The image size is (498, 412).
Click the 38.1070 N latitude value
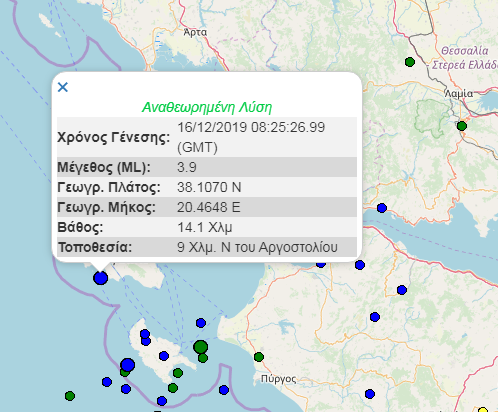coord(209,187)
